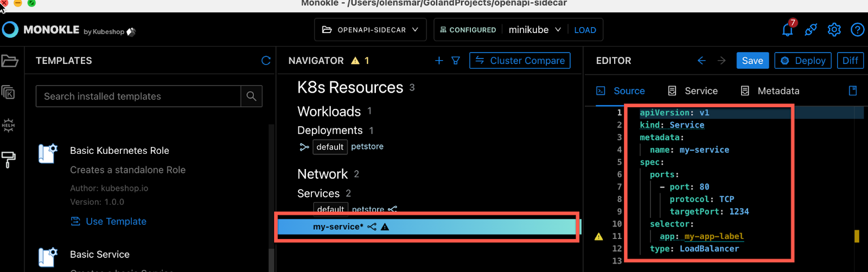This screenshot has height=272, width=868.
Task: Click the plug connection icon in header
Action: pyautogui.click(x=811, y=29)
